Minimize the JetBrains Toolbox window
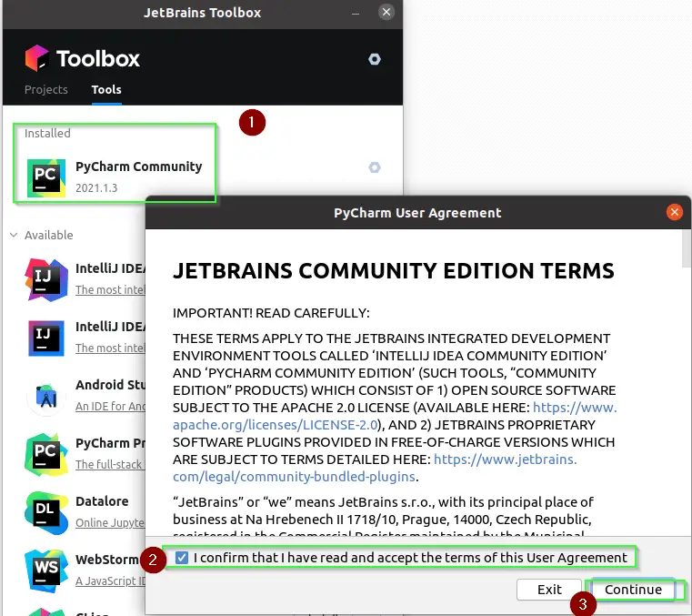Viewport: 692px width, 616px height. coord(356,14)
